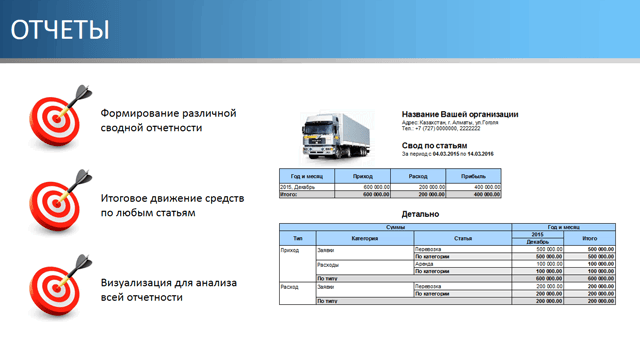Click the Статья column header in detail table
The image size is (640, 360).
[x=463, y=238]
